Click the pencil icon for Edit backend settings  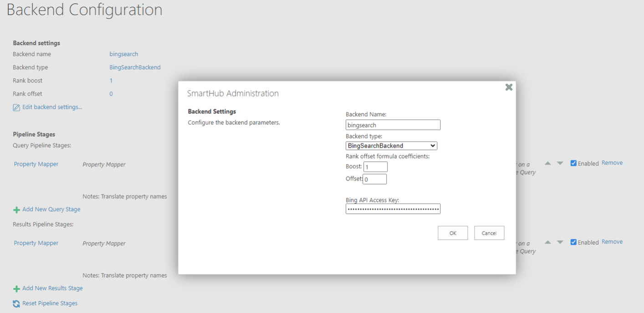[16, 108]
